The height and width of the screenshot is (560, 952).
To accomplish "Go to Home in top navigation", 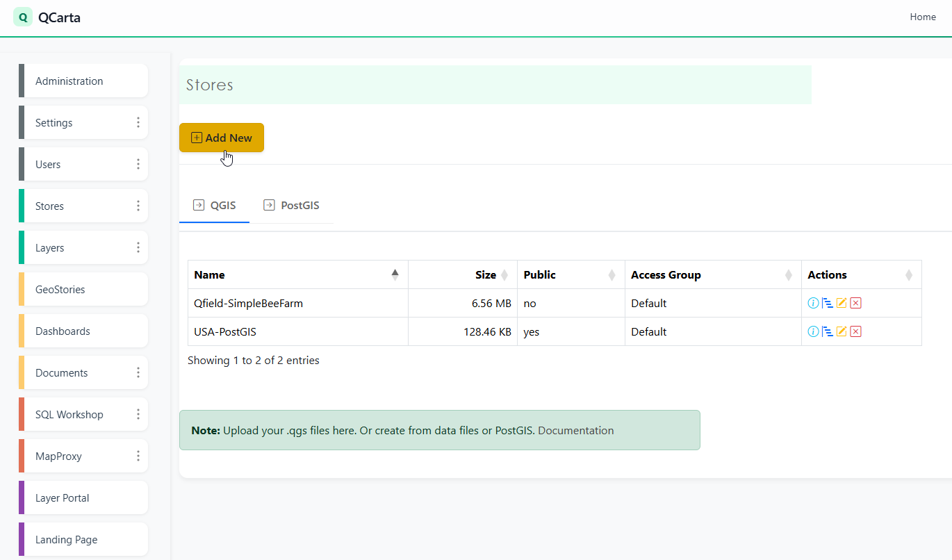I will 923,17.
